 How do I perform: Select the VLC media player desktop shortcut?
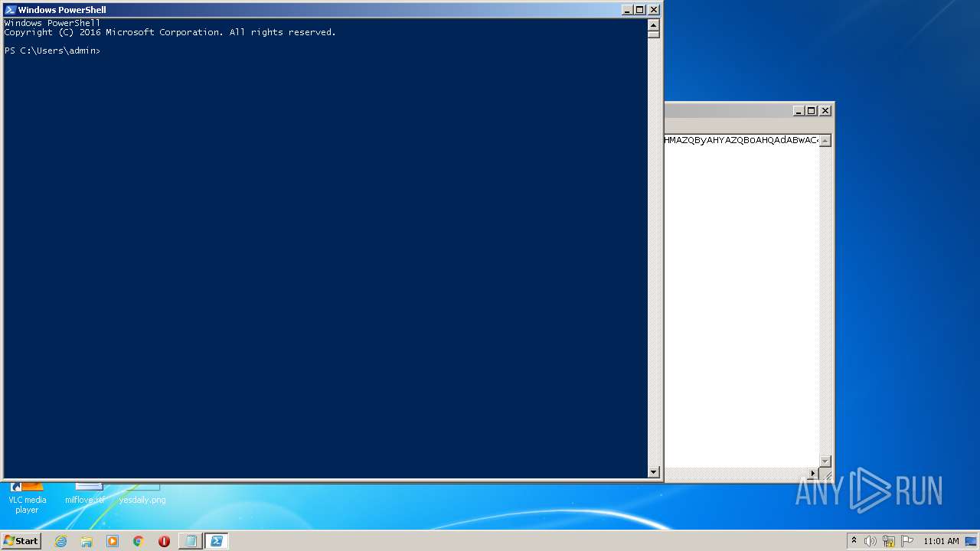(x=27, y=498)
